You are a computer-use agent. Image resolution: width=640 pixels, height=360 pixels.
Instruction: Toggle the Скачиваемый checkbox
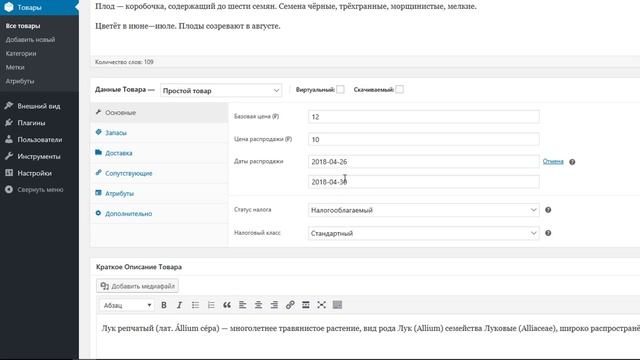pyautogui.click(x=400, y=89)
